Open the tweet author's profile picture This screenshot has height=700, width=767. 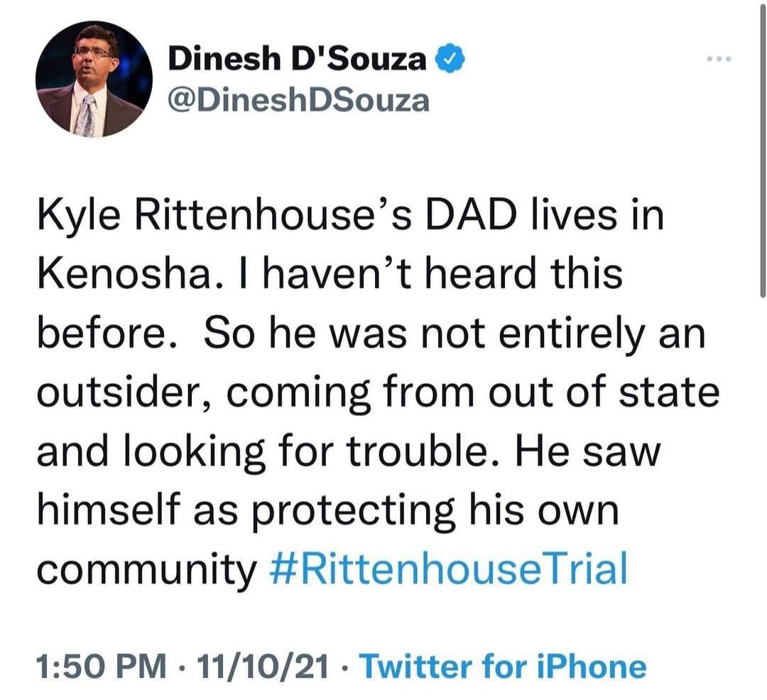point(94,79)
